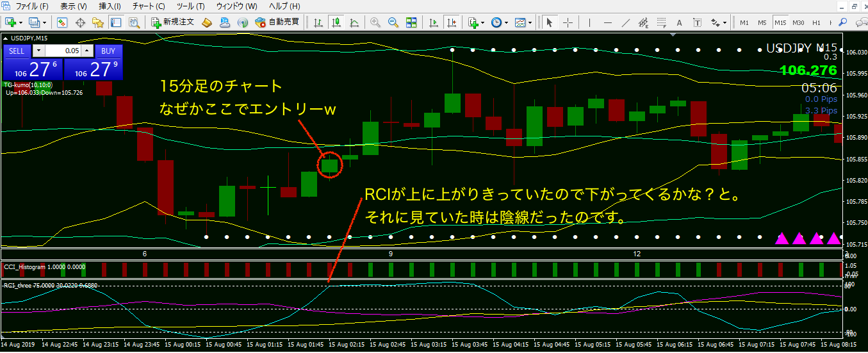
Task: Open the Navigator favorites icon
Action: 98,22
